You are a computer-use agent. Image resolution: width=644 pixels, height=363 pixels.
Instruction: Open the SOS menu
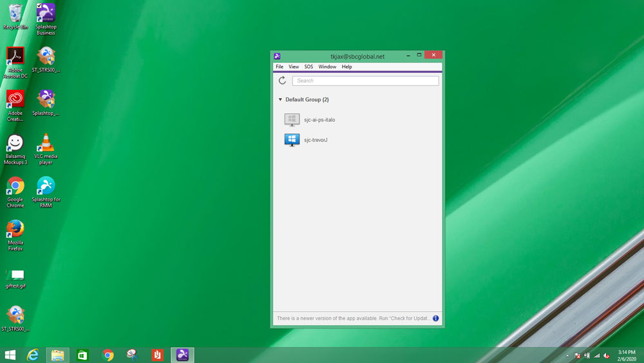[308, 66]
